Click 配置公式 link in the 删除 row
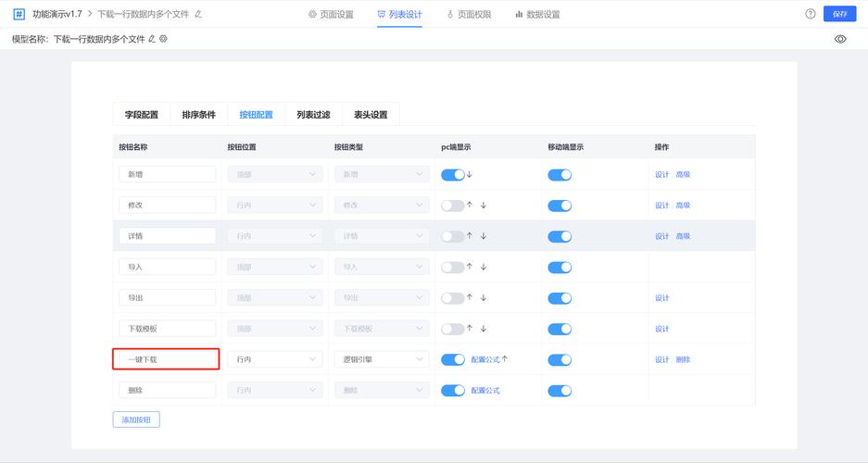The image size is (868, 463). 485,391
